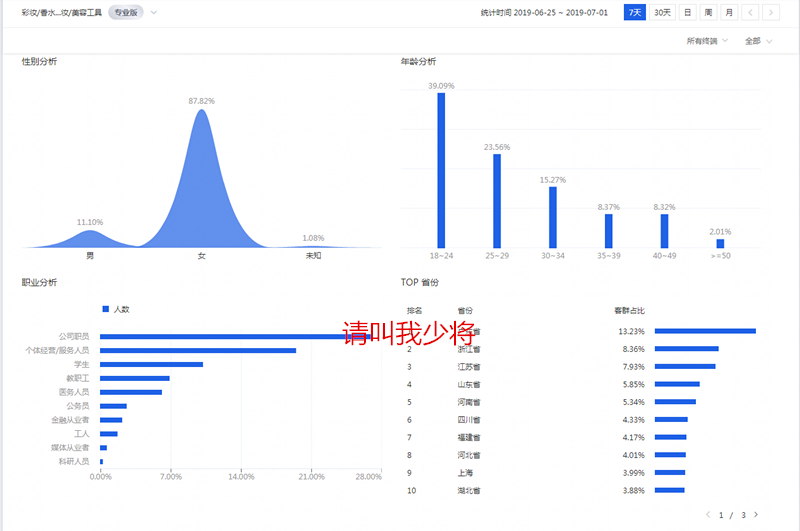Switch to 周 (weekly) granularity

click(708, 12)
